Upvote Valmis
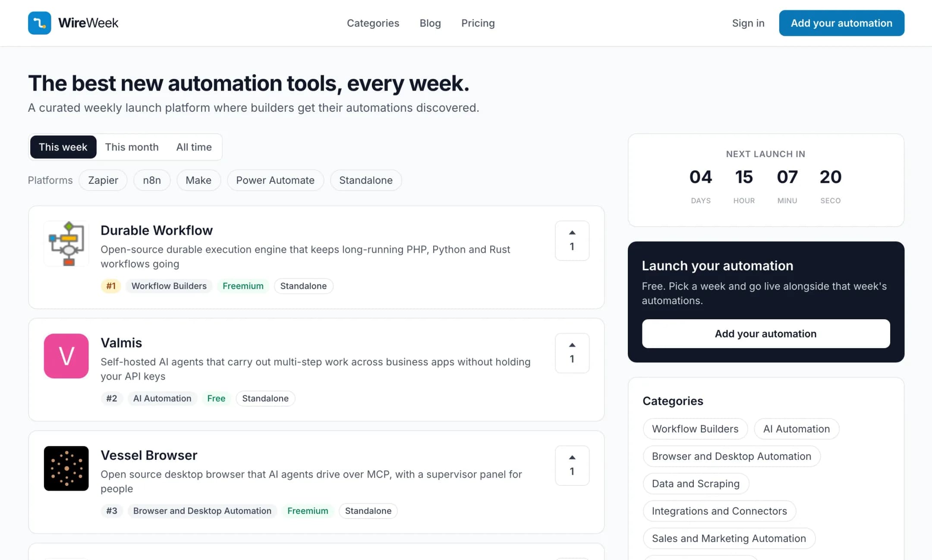The image size is (932, 560). tap(572, 353)
